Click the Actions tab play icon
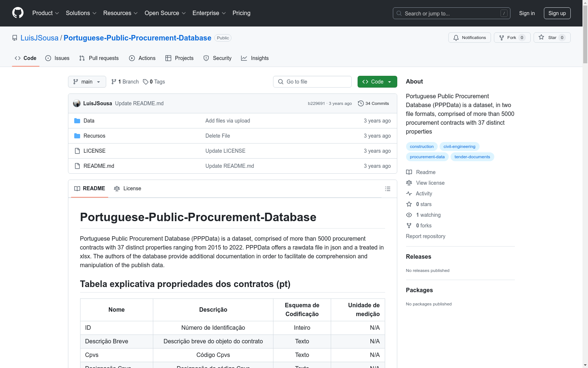The image size is (588, 368). (132, 58)
